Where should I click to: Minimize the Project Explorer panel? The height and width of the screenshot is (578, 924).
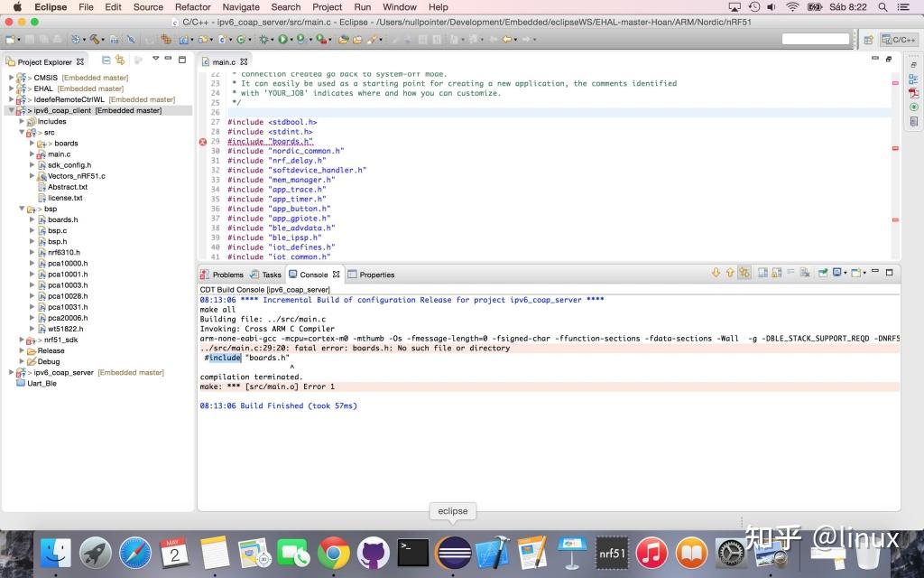[x=168, y=59]
